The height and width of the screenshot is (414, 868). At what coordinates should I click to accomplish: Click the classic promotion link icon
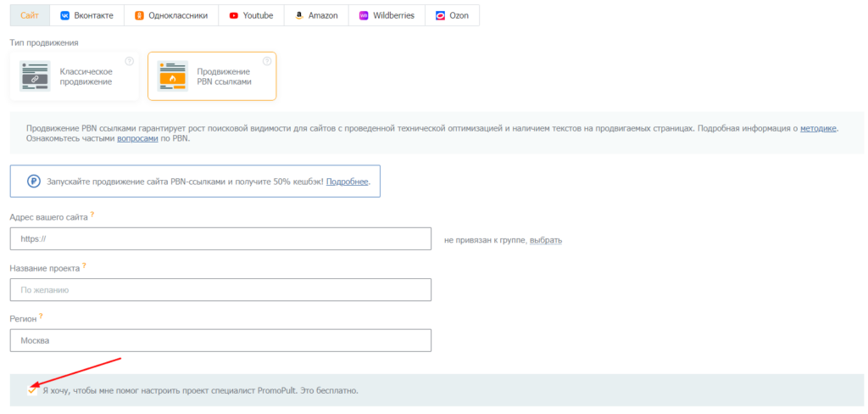pos(36,76)
